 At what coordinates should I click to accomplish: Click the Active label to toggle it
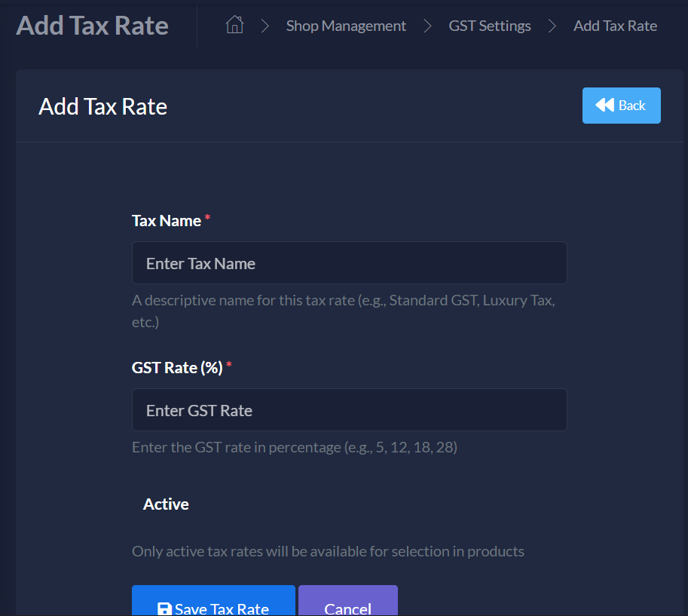(x=166, y=504)
